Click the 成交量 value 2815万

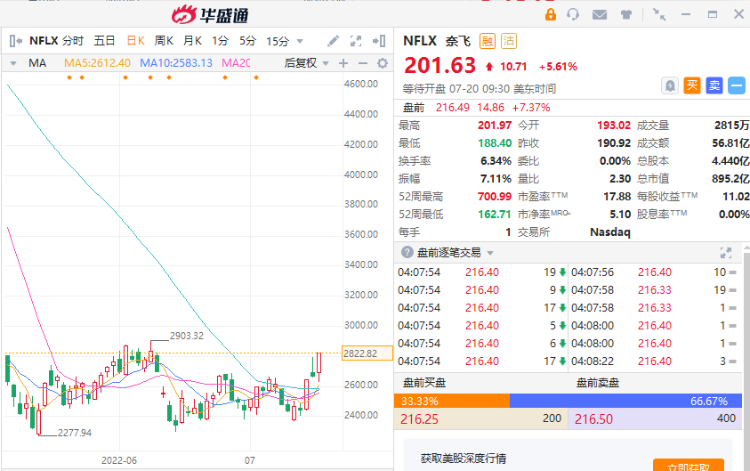732,125
